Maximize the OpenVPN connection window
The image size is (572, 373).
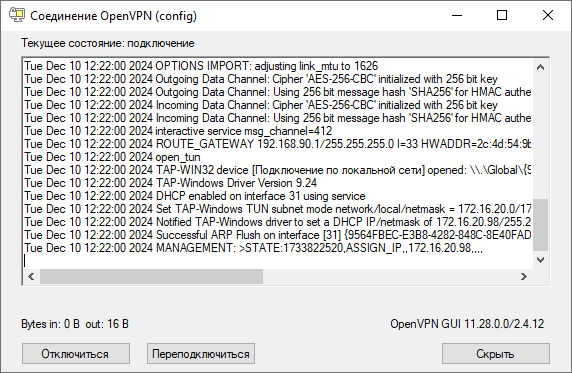point(502,15)
